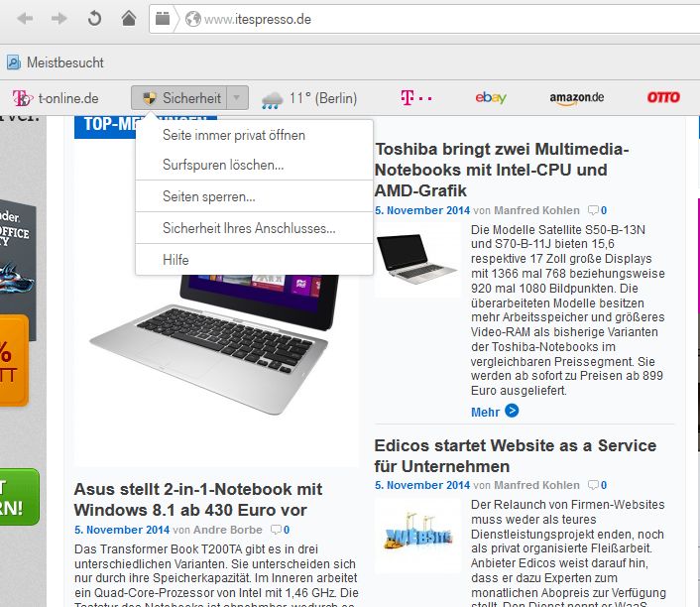700x607 pixels.
Task: Open the Asus 2-in-1-Notebook headline
Action: coord(198,499)
